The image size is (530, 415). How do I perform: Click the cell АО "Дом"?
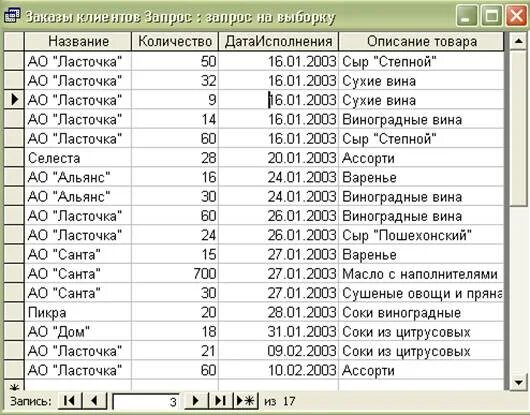78,332
